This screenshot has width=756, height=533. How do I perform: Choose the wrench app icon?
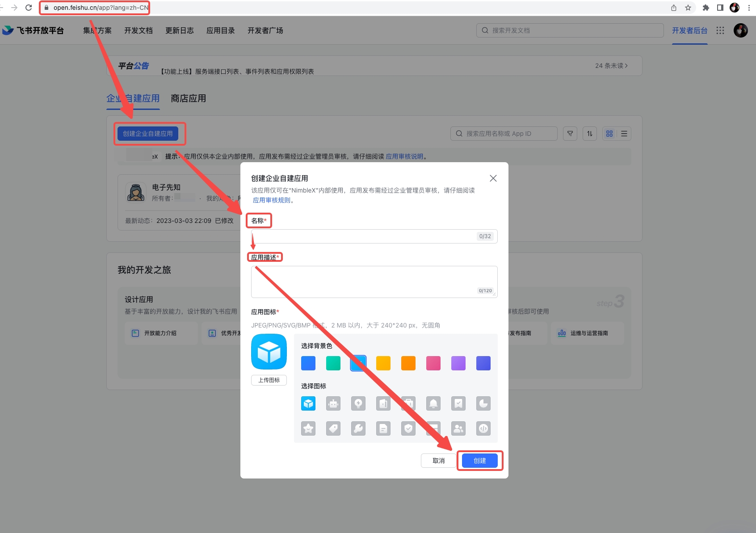[358, 428]
